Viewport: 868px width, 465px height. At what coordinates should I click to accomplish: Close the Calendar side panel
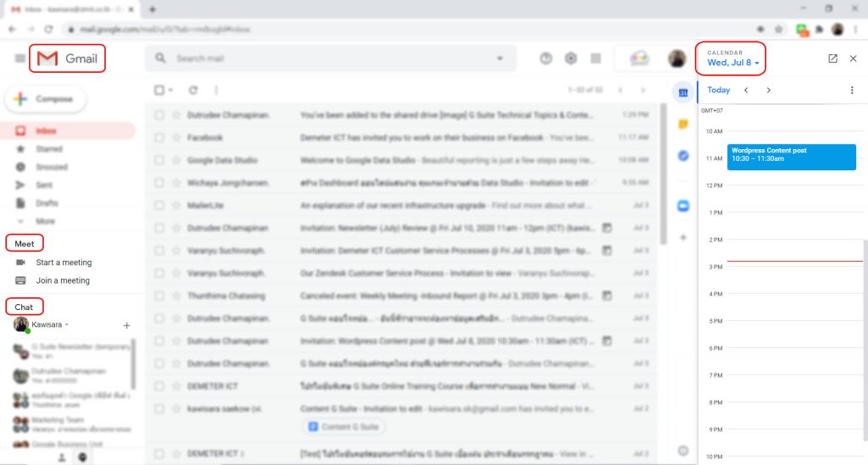point(853,58)
